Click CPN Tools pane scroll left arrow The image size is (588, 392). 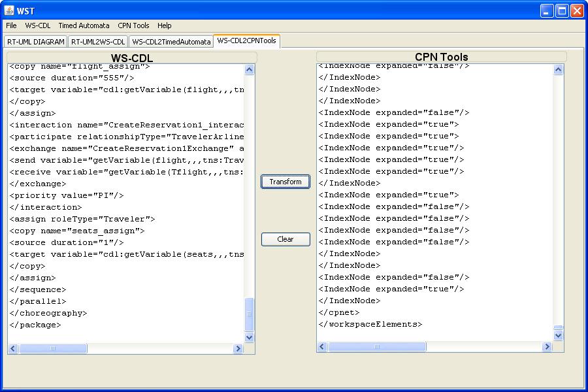coord(322,347)
